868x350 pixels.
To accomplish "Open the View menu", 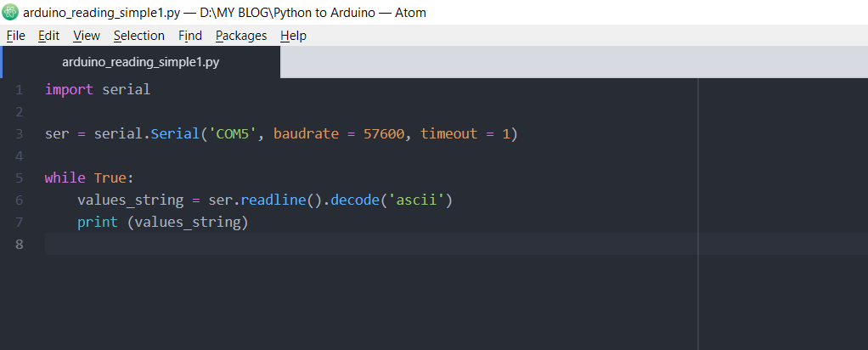I will [87, 36].
